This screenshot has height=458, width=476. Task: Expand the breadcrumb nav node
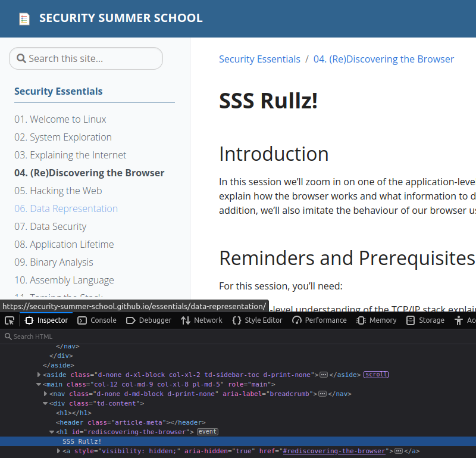click(46, 394)
